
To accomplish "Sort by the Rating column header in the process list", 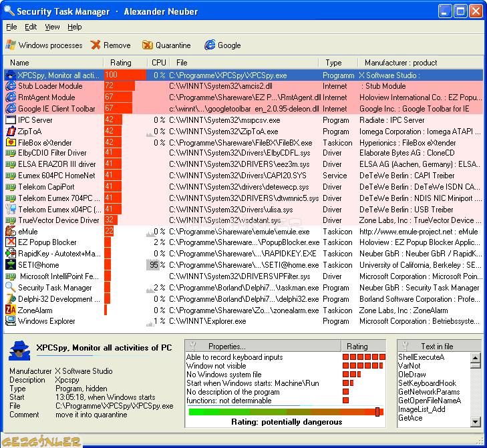I will click(x=125, y=63).
